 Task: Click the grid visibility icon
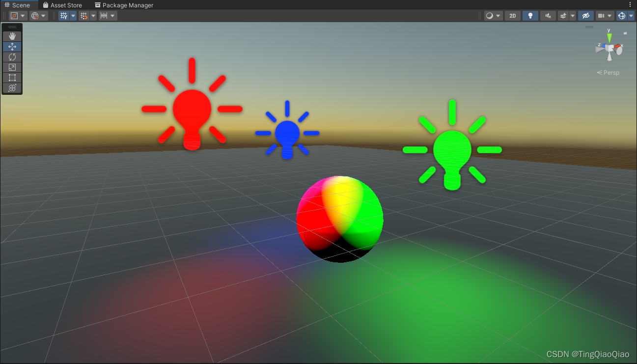point(64,15)
